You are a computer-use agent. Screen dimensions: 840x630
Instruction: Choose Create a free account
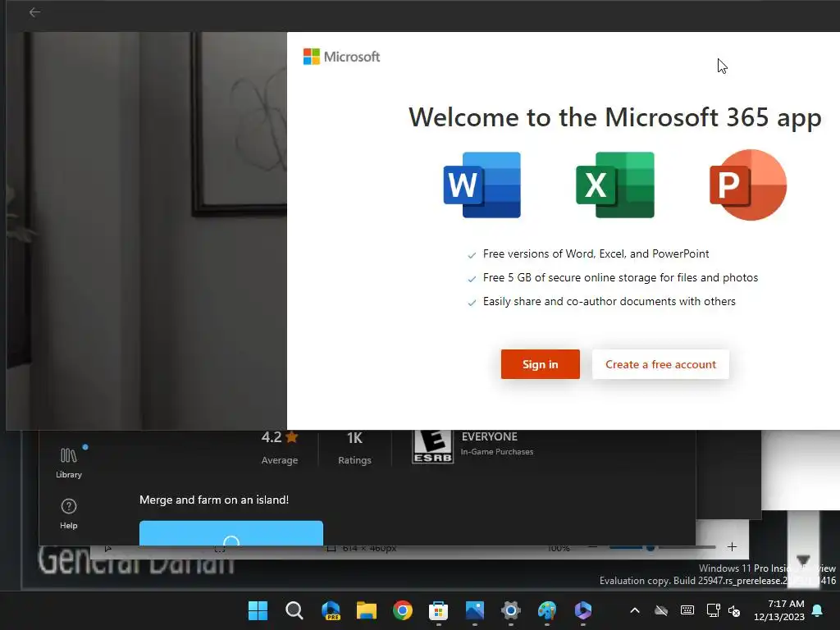[660, 364]
